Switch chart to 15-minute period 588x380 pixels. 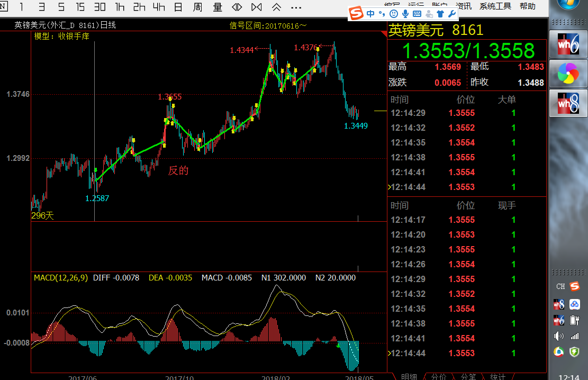pyautogui.click(x=80, y=7)
